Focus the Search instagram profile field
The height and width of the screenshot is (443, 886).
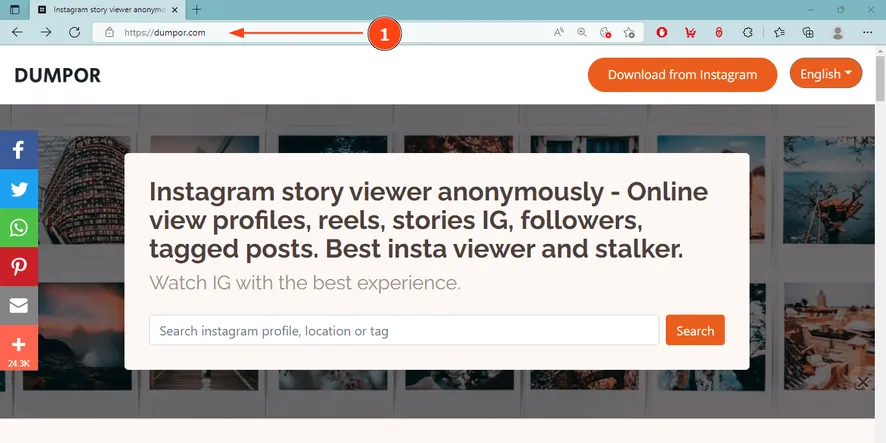click(x=404, y=330)
